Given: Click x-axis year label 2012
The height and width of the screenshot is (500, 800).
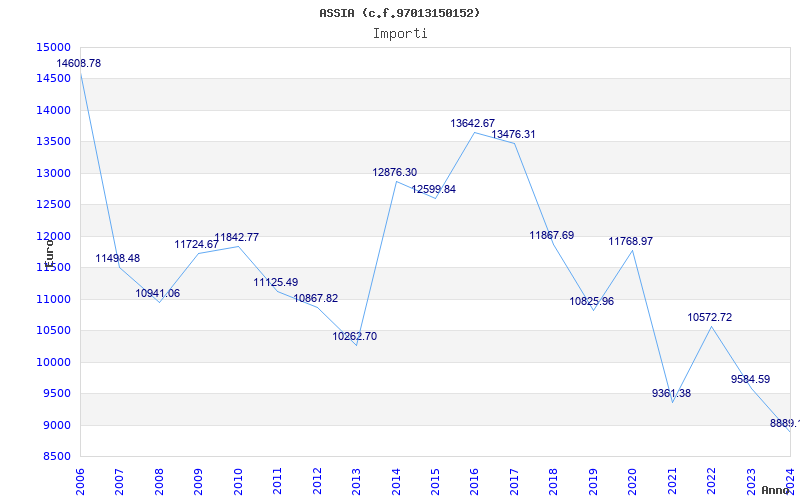Looking at the screenshot, I should pyautogui.click(x=317, y=482).
